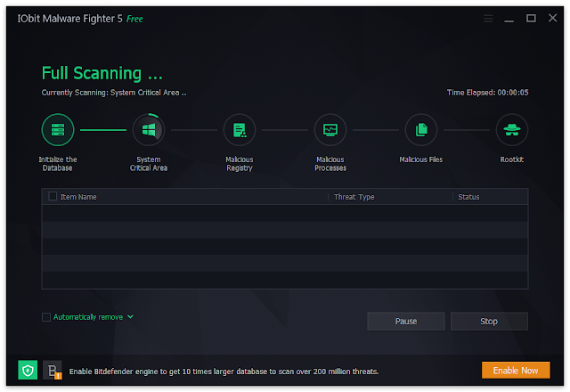Click the Rootkit label text
This screenshot has height=392, width=570.
(x=512, y=159)
